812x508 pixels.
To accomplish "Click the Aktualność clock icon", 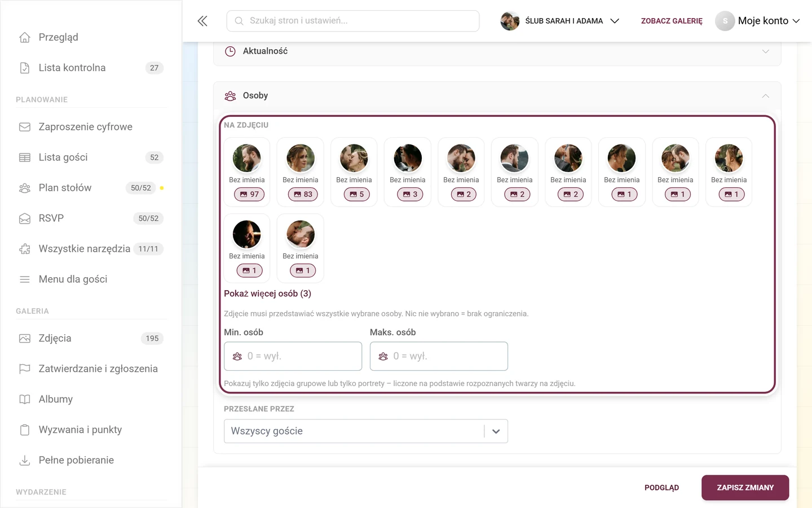I will [230, 51].
